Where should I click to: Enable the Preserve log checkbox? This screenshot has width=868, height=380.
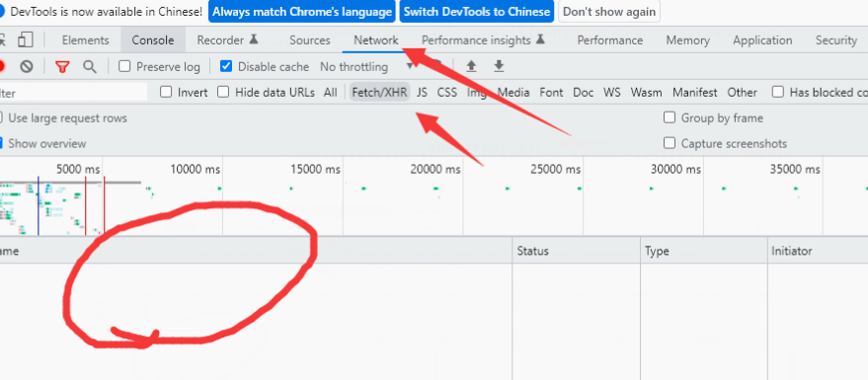[124, 66]
